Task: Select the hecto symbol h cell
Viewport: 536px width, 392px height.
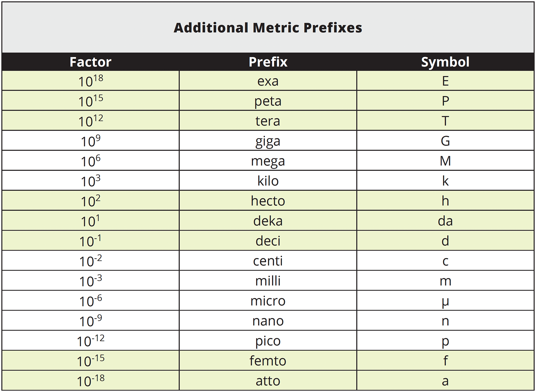Action: tap(445, 201)
